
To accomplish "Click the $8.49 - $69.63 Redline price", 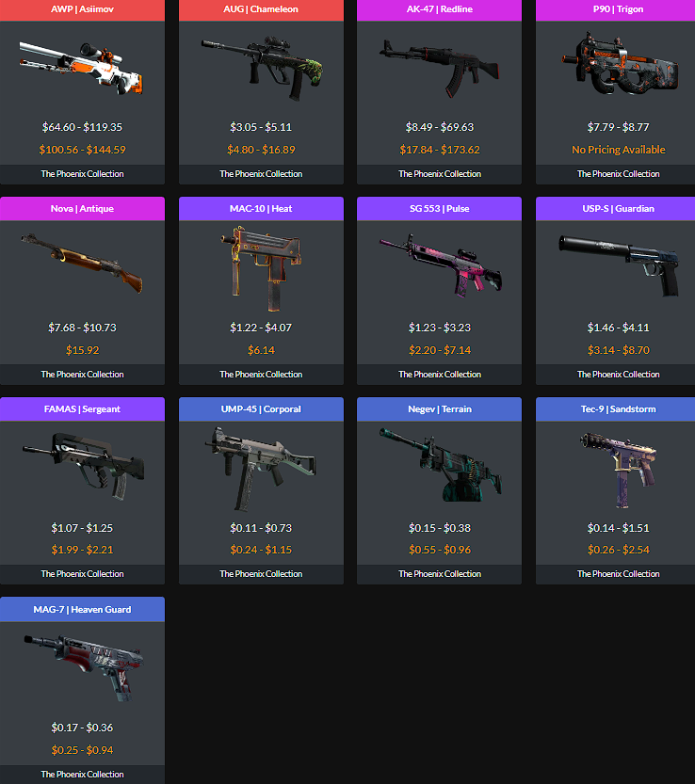I will 439,127.
